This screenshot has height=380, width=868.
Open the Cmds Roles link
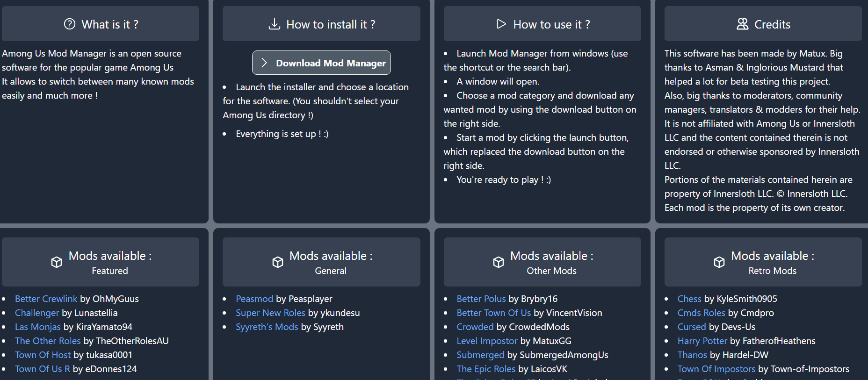coord(701,313)
